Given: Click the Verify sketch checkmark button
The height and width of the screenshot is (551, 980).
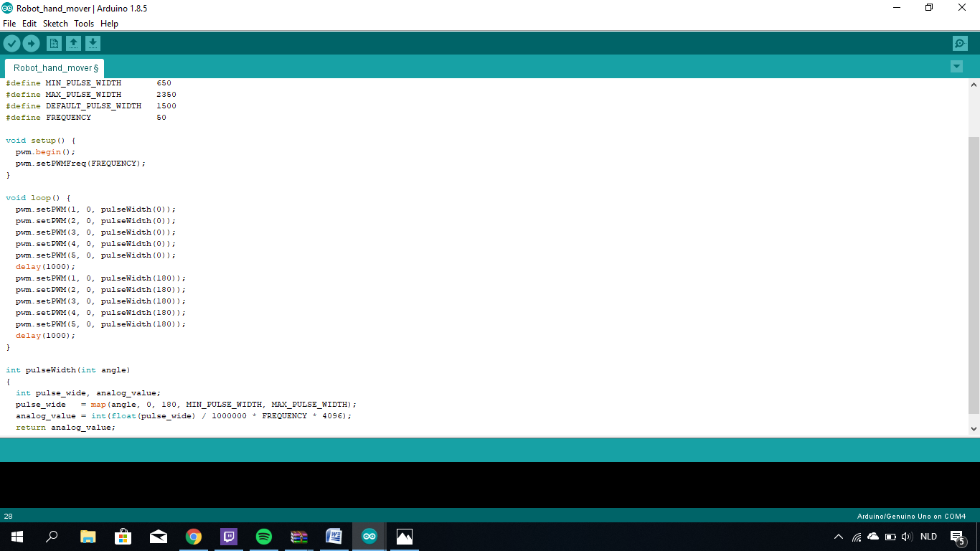Looking at the screenshot, I should 11,44.
